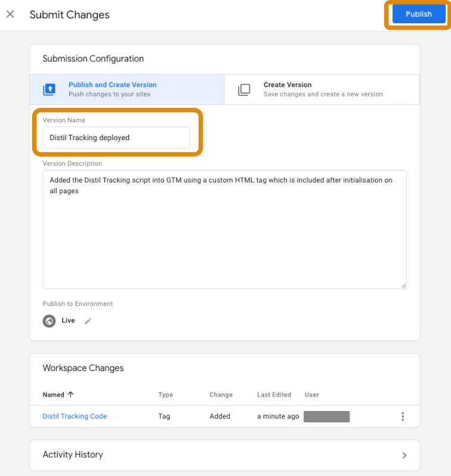Screen dimensions: 451x476
Task: Click the User column header
Action: (x=311, y=395)
